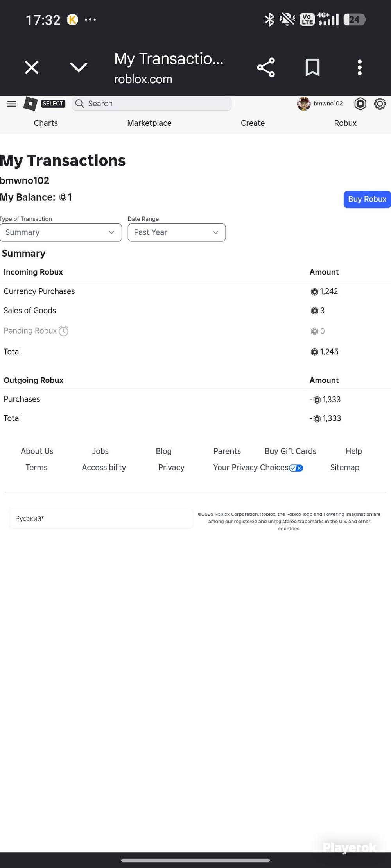Switch to the Charts tab
391x868 pixels.
pos(46,123)
